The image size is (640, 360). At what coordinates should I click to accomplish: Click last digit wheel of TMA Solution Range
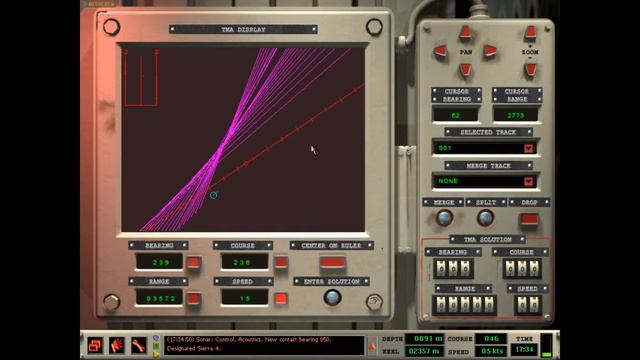489,305
